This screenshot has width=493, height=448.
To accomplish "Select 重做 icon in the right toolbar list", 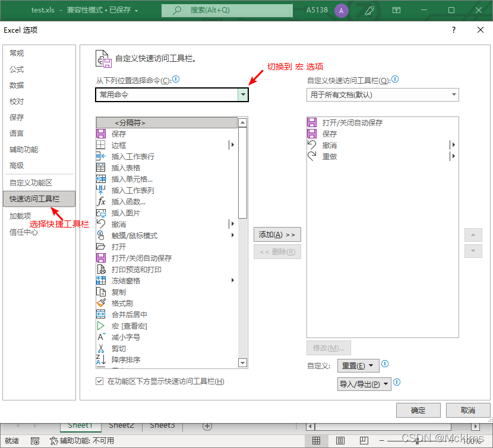I will pyautogui.click(x=312, y=156).
